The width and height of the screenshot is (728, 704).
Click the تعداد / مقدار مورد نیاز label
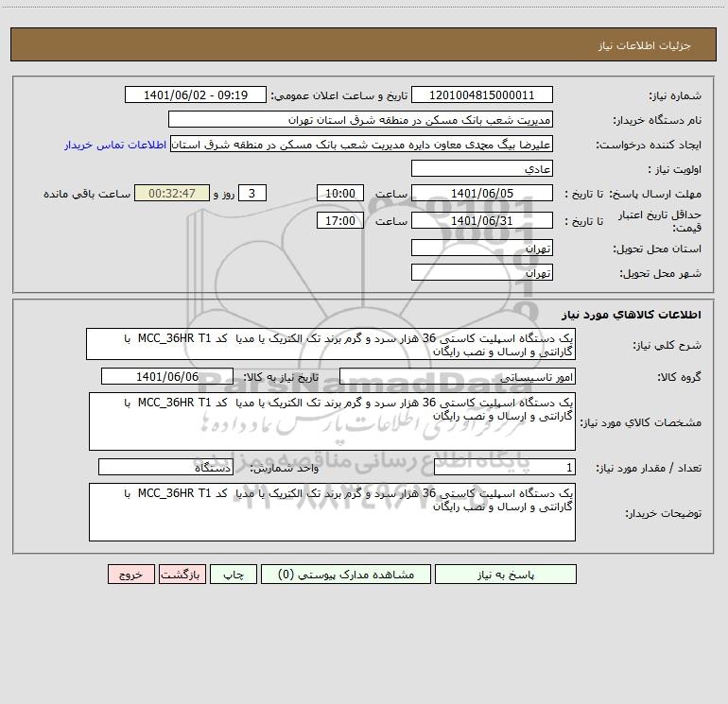649,468
